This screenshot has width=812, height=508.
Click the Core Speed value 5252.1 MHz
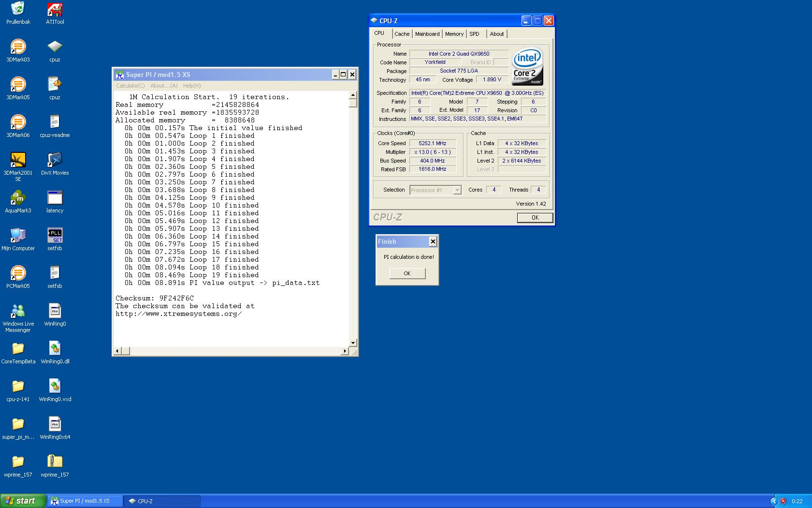(433, 143)
